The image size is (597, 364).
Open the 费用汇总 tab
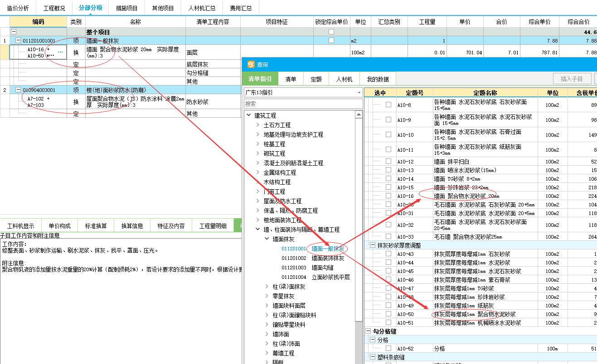[x=241, y=8]
